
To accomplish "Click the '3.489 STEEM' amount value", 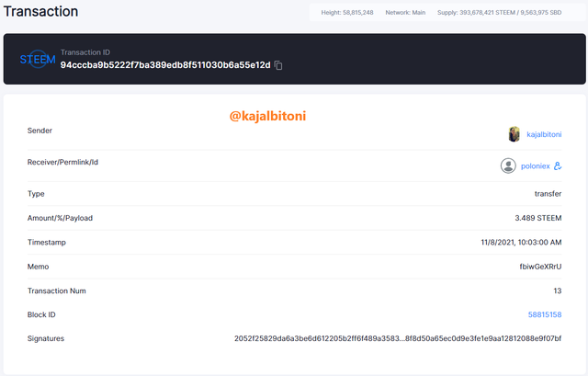I will point(538,218).
